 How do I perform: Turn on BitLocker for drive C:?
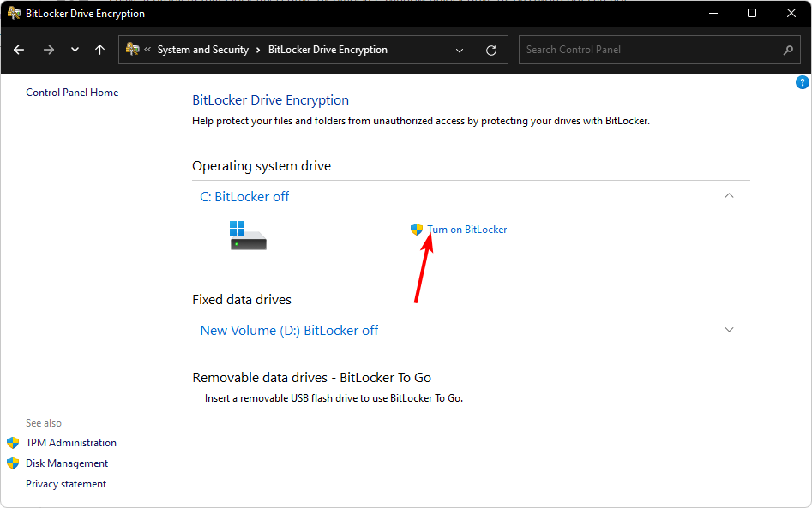467,230
